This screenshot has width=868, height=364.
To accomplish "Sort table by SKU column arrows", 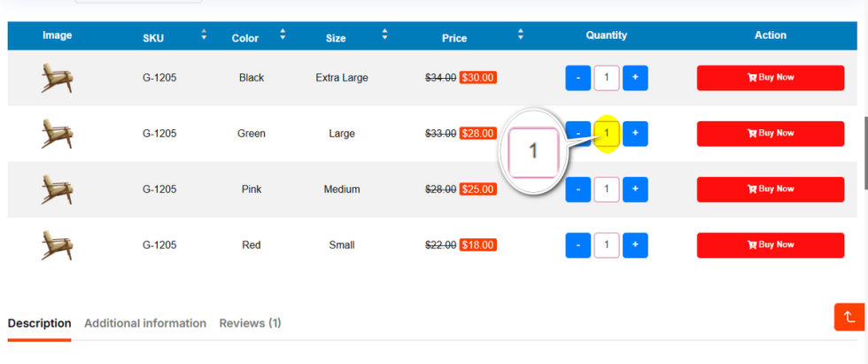I will [204, 35].
